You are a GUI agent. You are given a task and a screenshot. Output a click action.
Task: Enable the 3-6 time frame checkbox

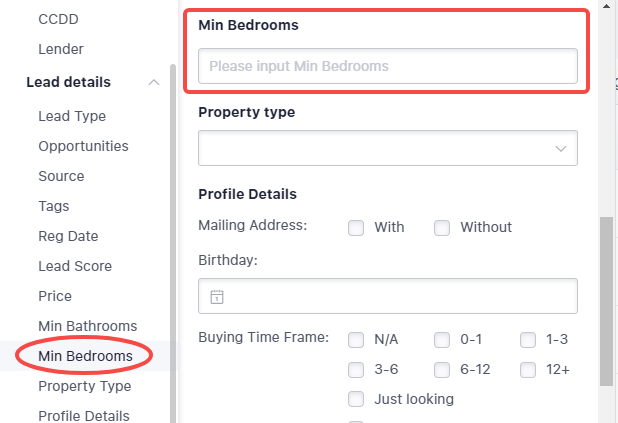356,370
